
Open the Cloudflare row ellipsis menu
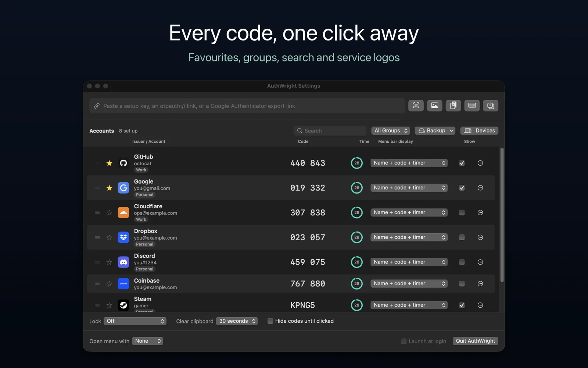coord(480,213)
